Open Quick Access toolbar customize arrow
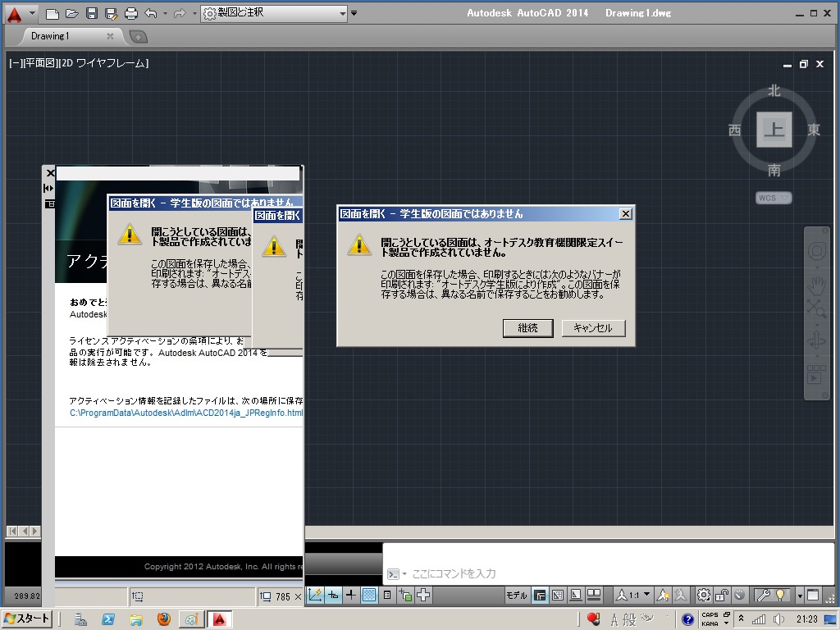Screen dimensions: 840x630 (x=354, y=13)
